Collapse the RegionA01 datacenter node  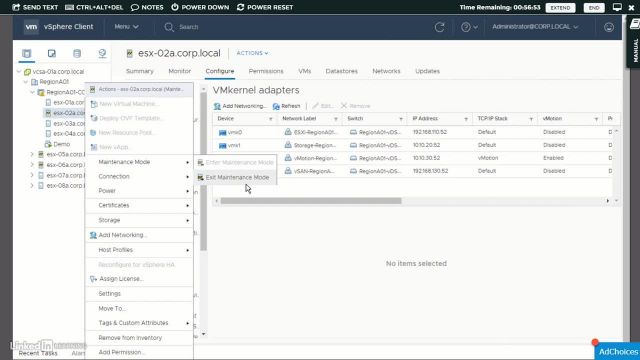[x=26, y=82]
